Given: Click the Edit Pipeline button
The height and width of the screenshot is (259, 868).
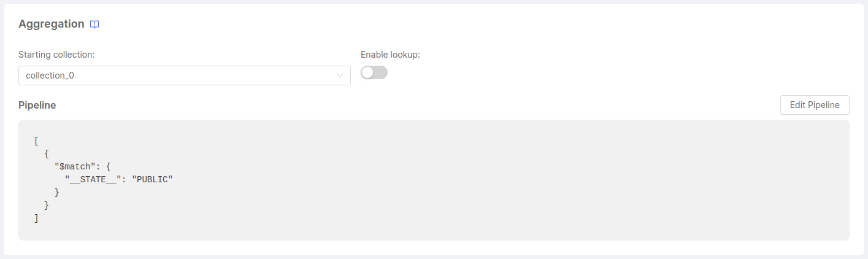Looking at the screenshot, I should [814, 105].
